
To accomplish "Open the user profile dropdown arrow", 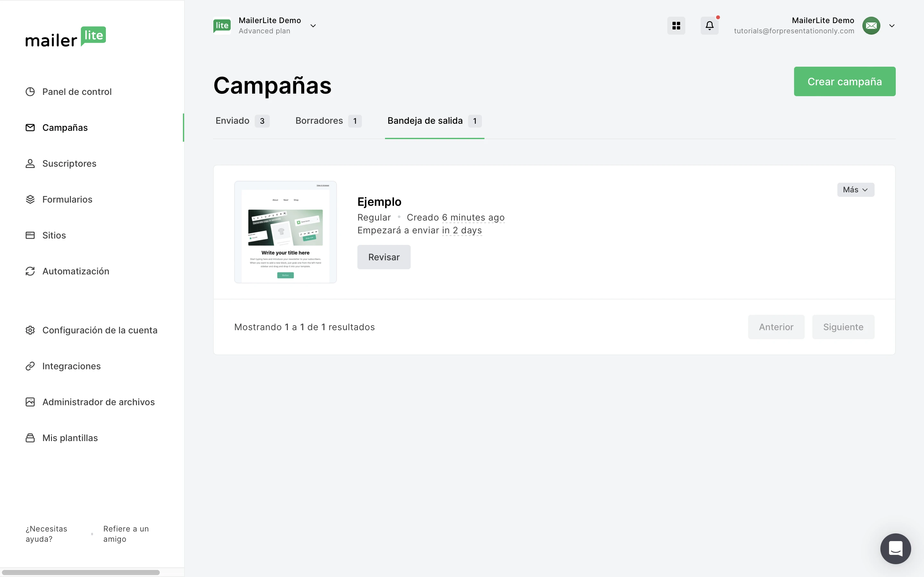I will click(892, 26).
